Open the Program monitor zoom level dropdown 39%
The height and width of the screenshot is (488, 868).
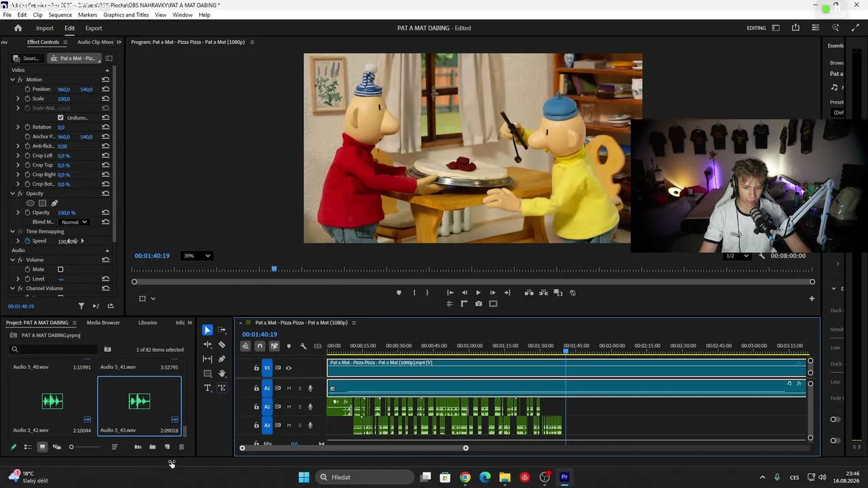(x=197, y=256)
